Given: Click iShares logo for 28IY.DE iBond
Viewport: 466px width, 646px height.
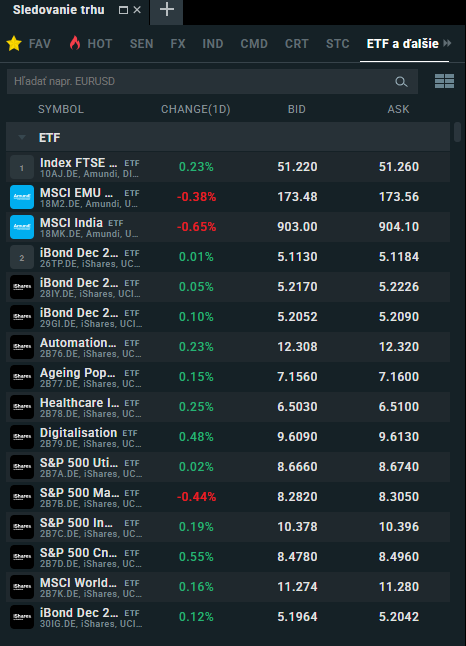Looking at the screenshot, I should coord(22,287).
